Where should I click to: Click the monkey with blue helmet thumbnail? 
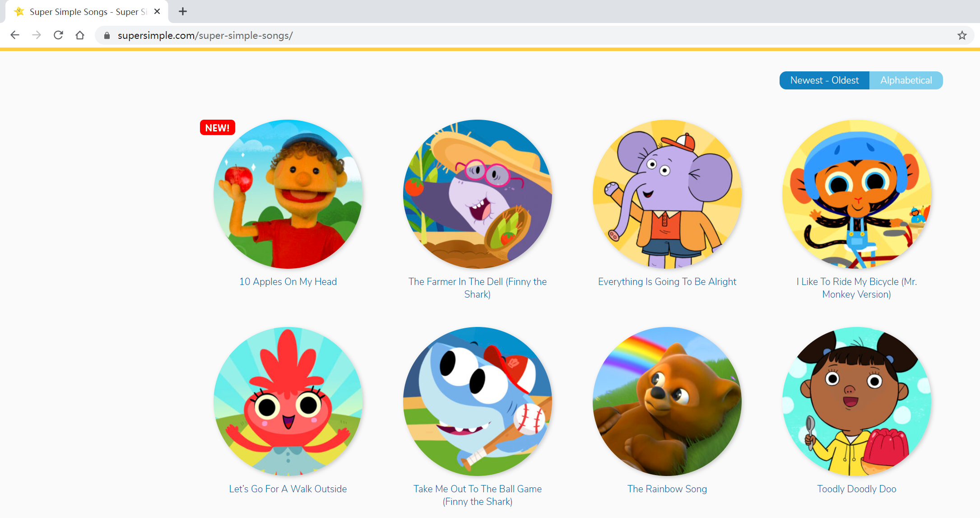pos(856,194)
